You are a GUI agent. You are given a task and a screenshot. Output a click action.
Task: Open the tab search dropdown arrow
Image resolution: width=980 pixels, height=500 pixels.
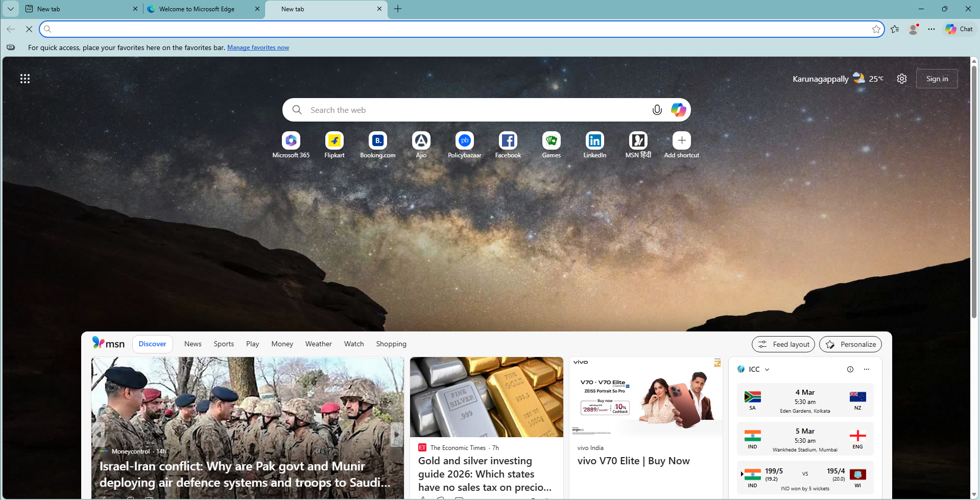click(10, 9)
